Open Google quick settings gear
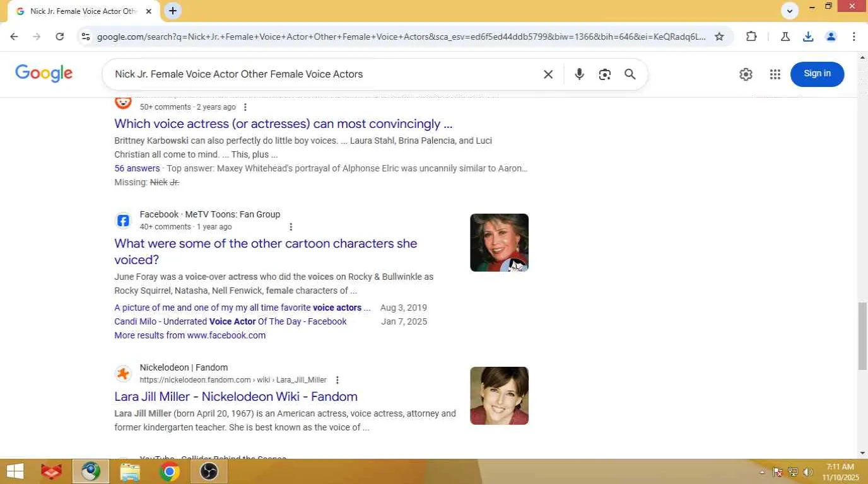The height and width of the screenshot is (484, 868). coord(746,74)
